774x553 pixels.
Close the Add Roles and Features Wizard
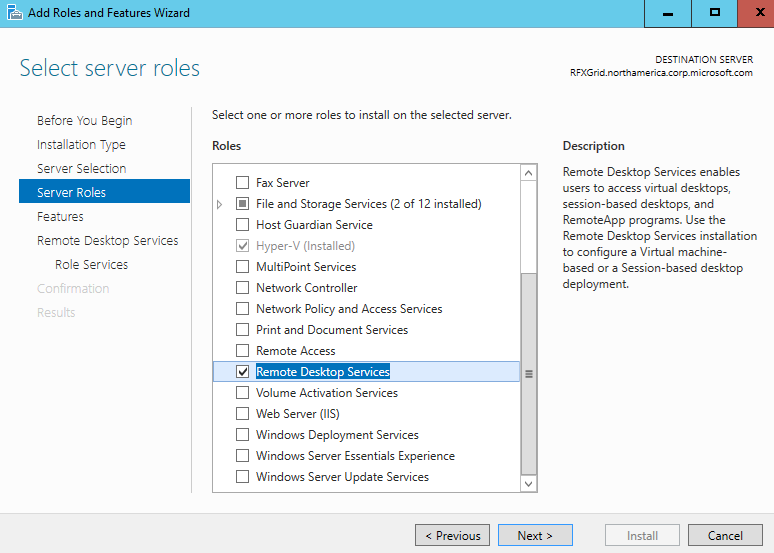point(756,13)
